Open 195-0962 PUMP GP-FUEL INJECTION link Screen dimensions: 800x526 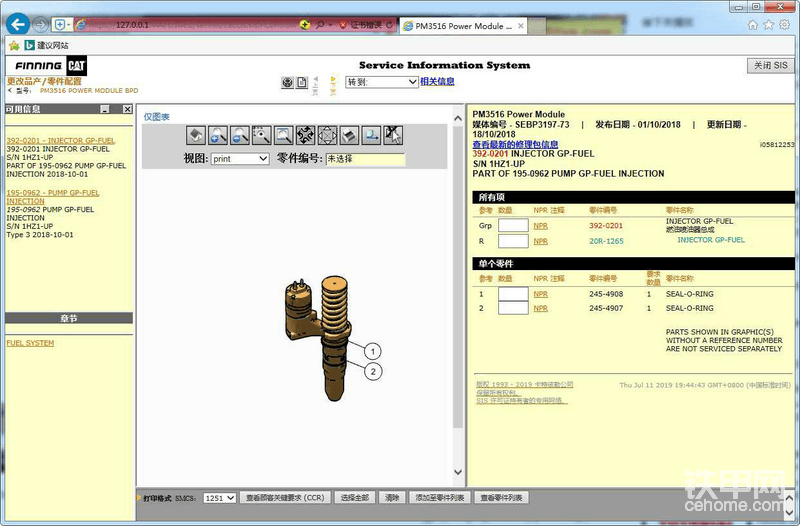click(53, 197)
